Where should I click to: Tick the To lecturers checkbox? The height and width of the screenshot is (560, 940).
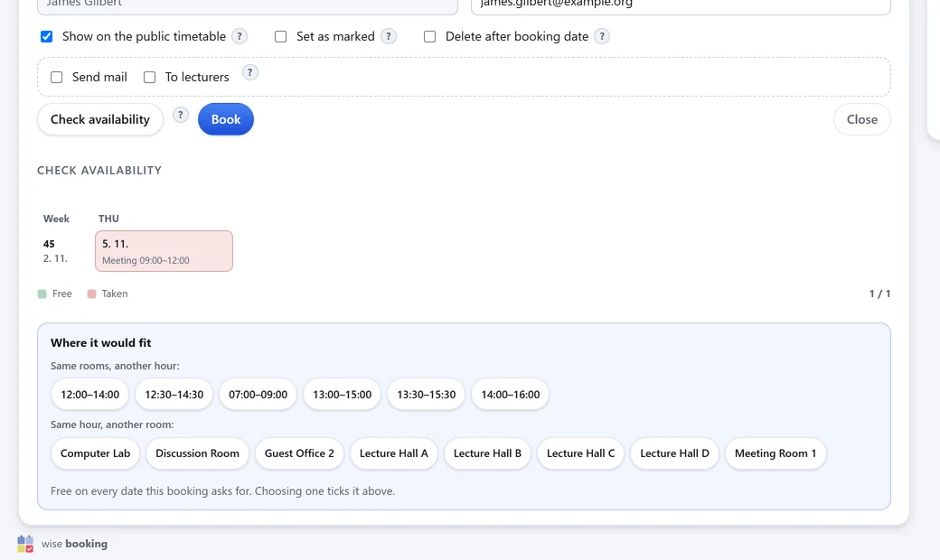coord(150,78)
